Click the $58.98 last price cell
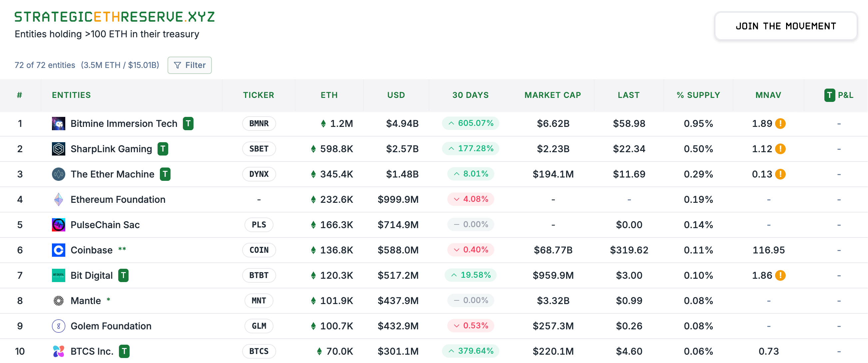Image resolution: width=868 pixels, height=363 pixels. (x=629, y=123)
